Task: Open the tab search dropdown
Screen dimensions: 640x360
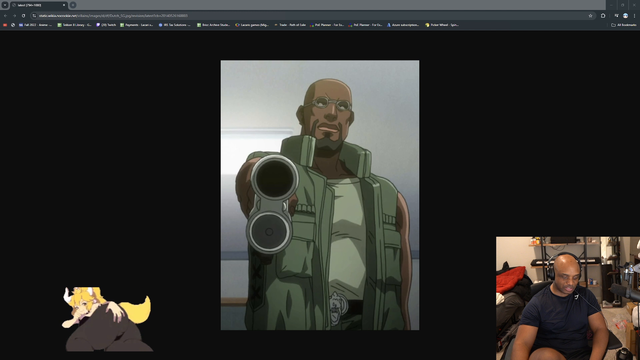Action: tap(5, 5)
